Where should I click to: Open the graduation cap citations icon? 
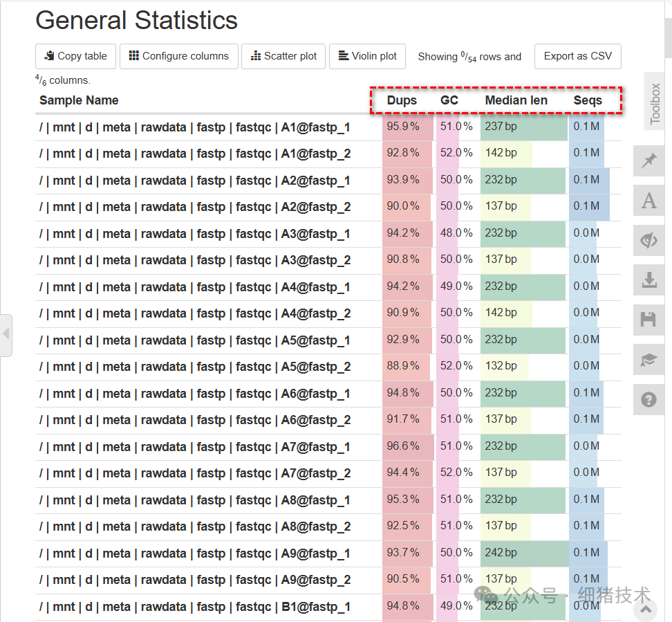coord(648,360)
